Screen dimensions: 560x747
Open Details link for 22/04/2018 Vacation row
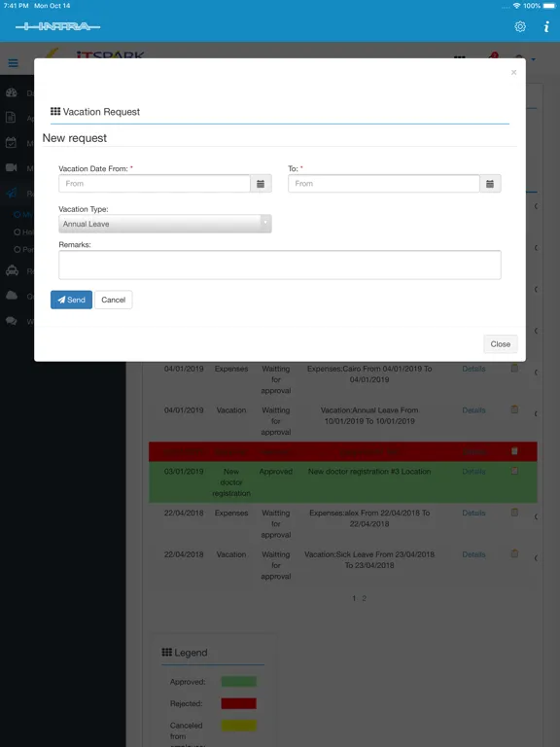coord(473,554)
